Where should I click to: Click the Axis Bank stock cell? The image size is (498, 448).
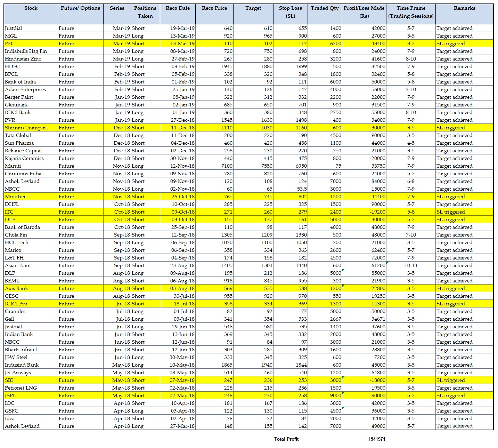pos(31,288)
